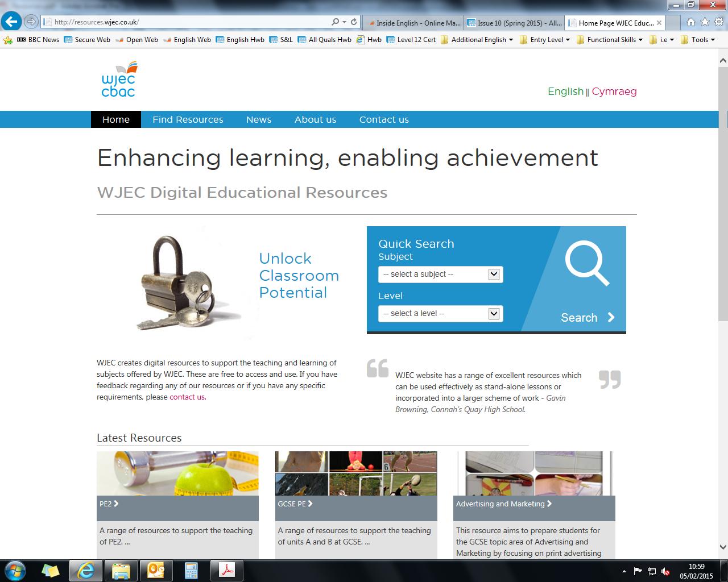Switch site language to Cymraeg
The width and height of the screenshot is (728, 582).
click(614, 92)
